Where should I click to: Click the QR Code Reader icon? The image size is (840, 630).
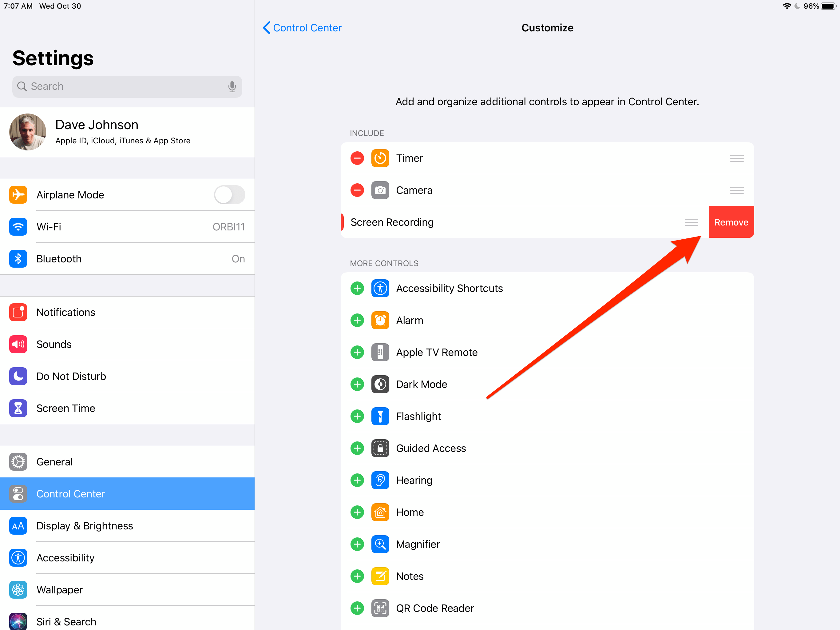380,608
